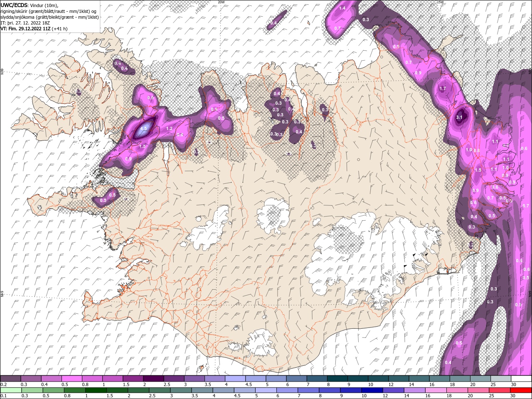Image resolution: width=532 pixels, height=399 pixels.
Task: Click the pale green swatch above 0.1
Action: click(11, 390)
